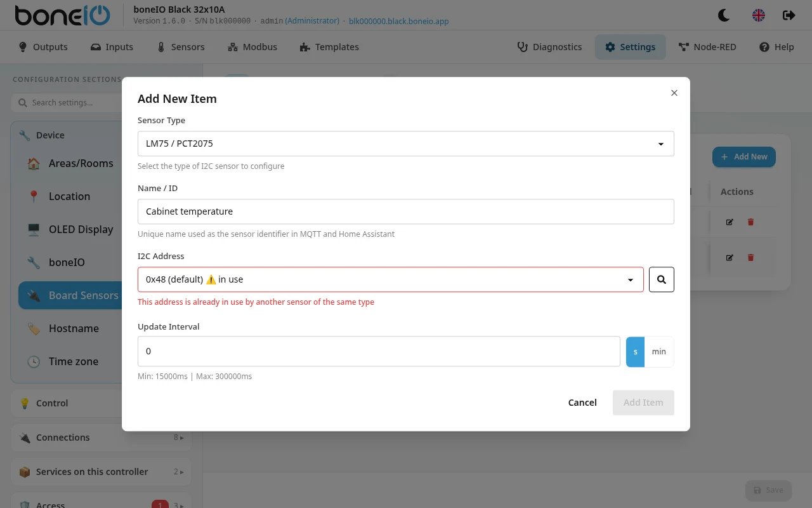Open the boneIO logo home

pyautogui.click(x=62, y=15)
